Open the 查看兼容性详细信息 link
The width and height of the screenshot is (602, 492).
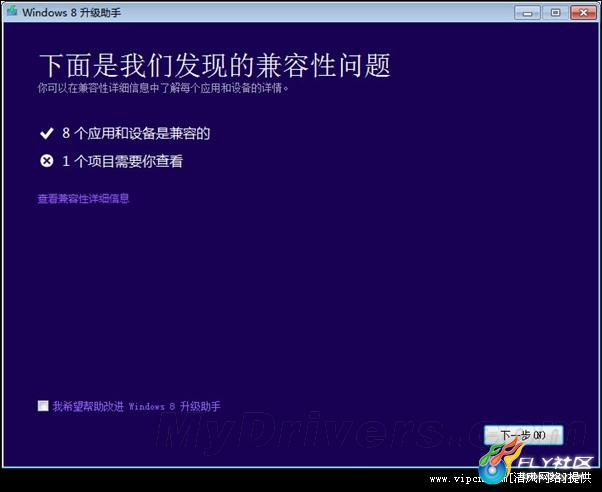[83, 199]
